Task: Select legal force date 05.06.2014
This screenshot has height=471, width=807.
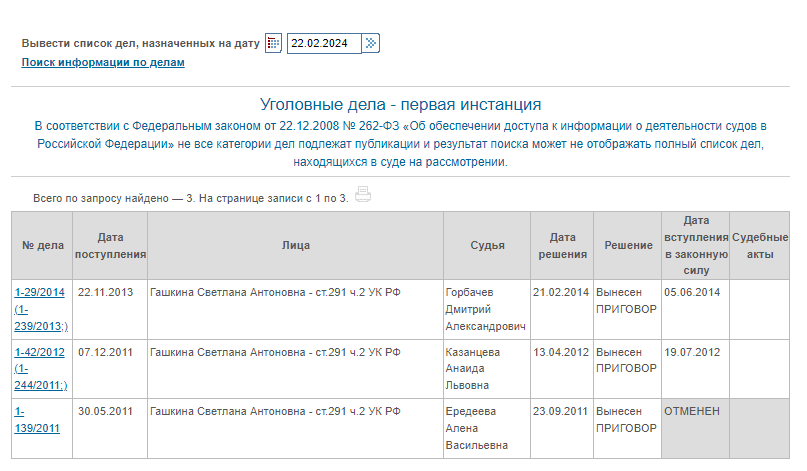Action: click(692, 292)
